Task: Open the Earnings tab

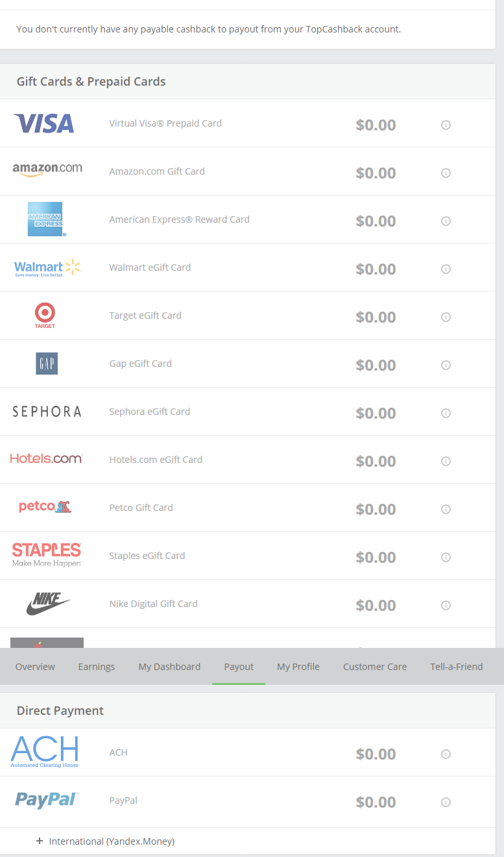Action: coord(97,667)
